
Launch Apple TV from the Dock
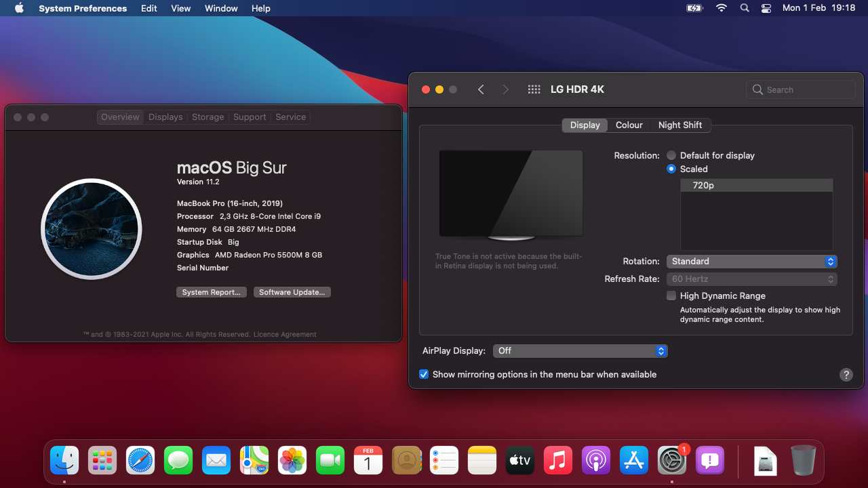point(520,461)
